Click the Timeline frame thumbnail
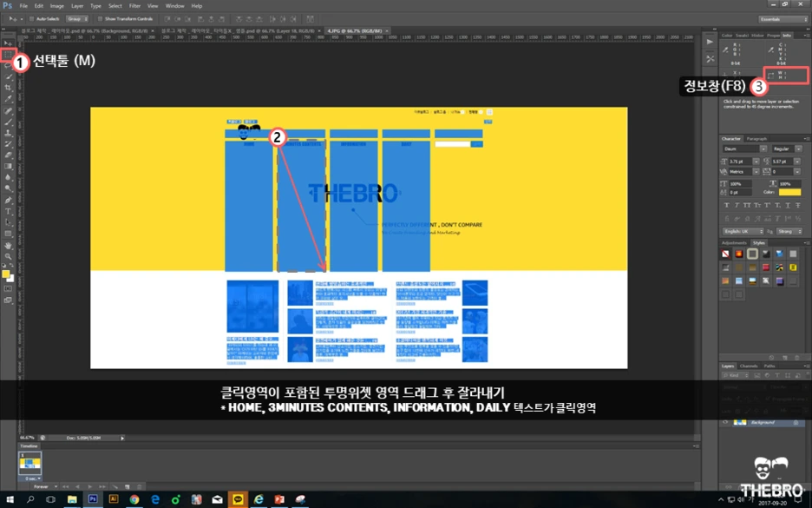This screenshot has height=508, width=812. point(29,464)
